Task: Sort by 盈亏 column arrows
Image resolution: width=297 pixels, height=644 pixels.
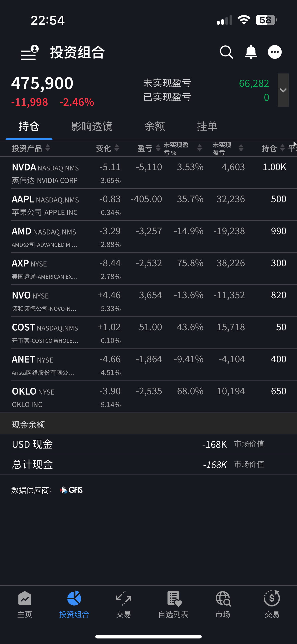Action: (158, 148)
